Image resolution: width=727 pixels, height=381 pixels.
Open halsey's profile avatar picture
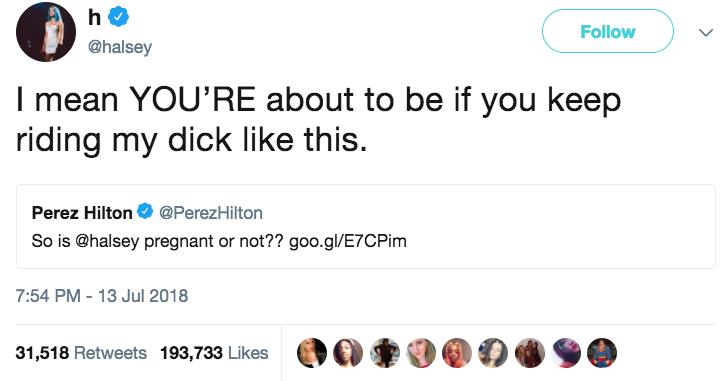(x=45, y=32)
